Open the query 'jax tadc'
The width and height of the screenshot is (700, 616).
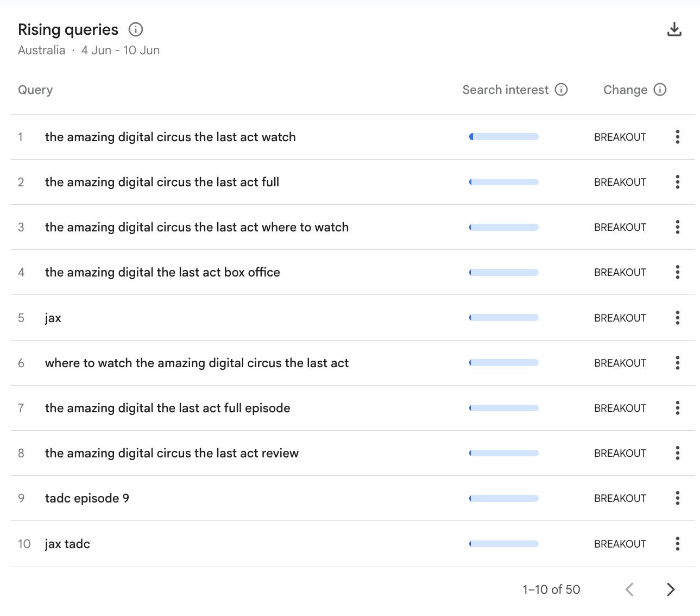pyautogui.click(x=67, y=544)
